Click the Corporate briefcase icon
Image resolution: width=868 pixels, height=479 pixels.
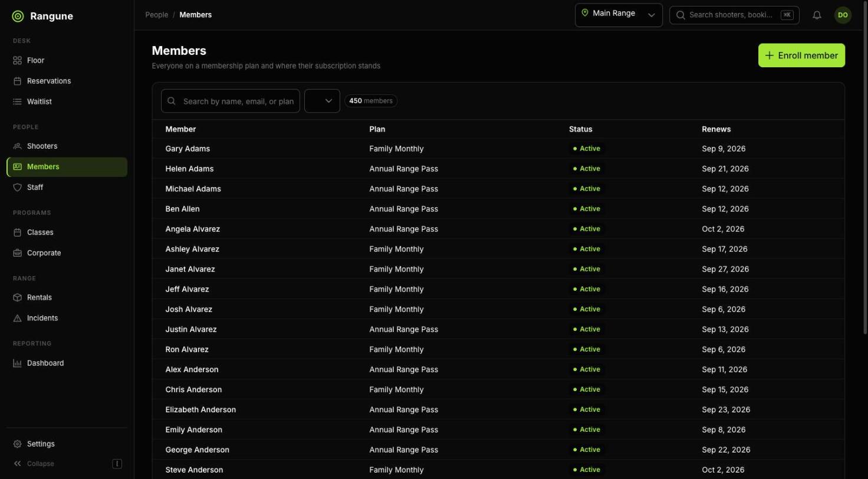pyautogui.click(x=17, y=253)
